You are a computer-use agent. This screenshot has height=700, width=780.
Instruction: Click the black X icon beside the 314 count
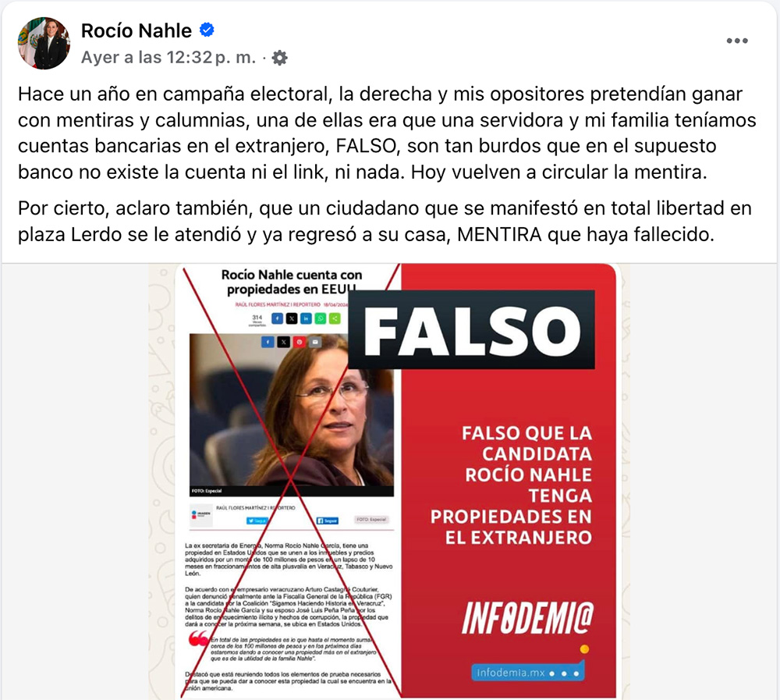[292, 318]
